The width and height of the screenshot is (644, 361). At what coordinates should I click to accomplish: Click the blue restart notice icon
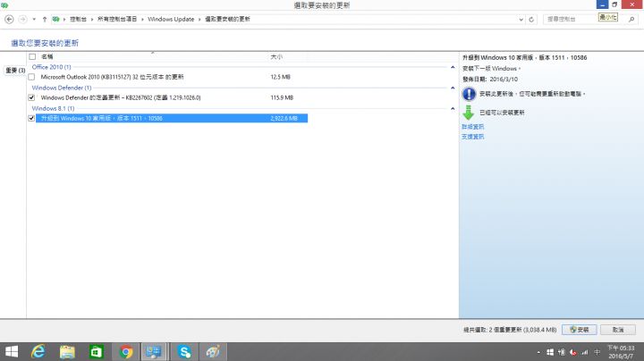point(469,94)
